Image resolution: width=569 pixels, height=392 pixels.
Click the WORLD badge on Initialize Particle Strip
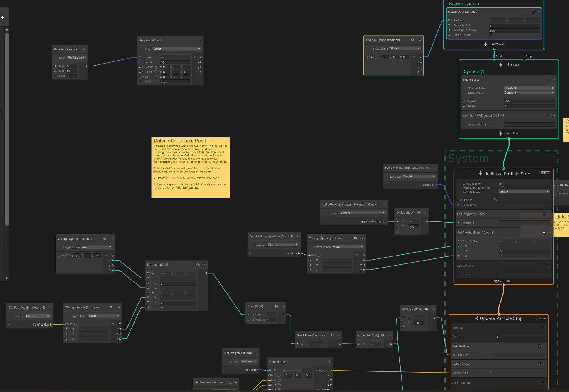pos(545,173)
